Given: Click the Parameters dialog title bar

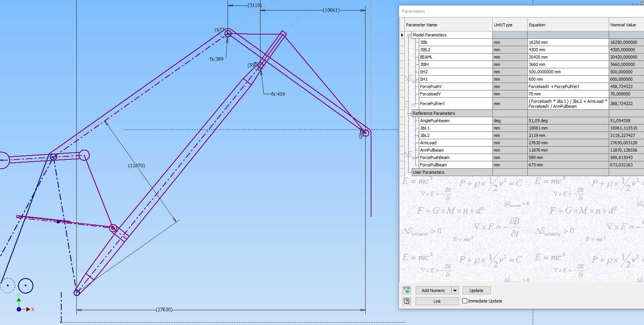Looking at the screenshot, I should (521, 11).
